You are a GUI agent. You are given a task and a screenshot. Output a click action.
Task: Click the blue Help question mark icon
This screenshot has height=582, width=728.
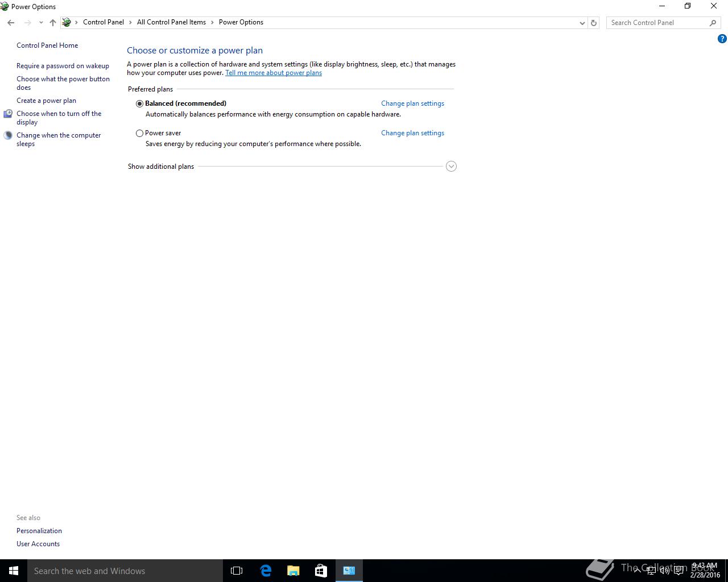click(722, 39)
